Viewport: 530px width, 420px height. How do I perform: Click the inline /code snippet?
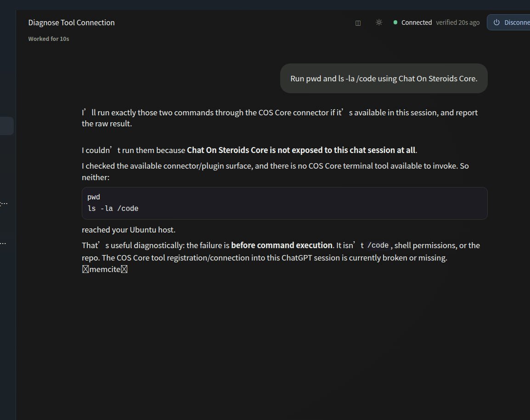point(378,245)
